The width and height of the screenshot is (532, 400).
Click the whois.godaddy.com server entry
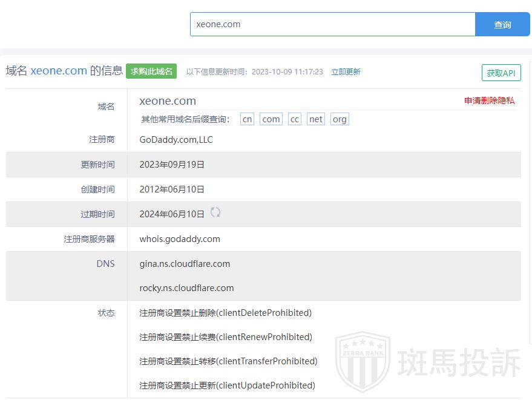pos(180,239)
